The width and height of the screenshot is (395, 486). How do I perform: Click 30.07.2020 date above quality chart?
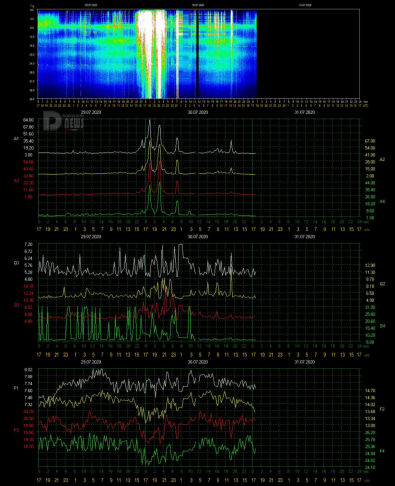coord(198,237)
